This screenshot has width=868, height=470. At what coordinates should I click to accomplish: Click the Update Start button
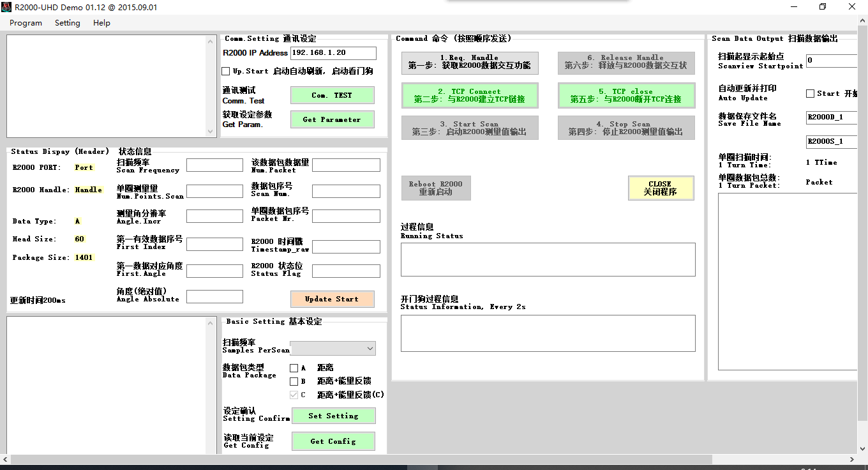332,299
